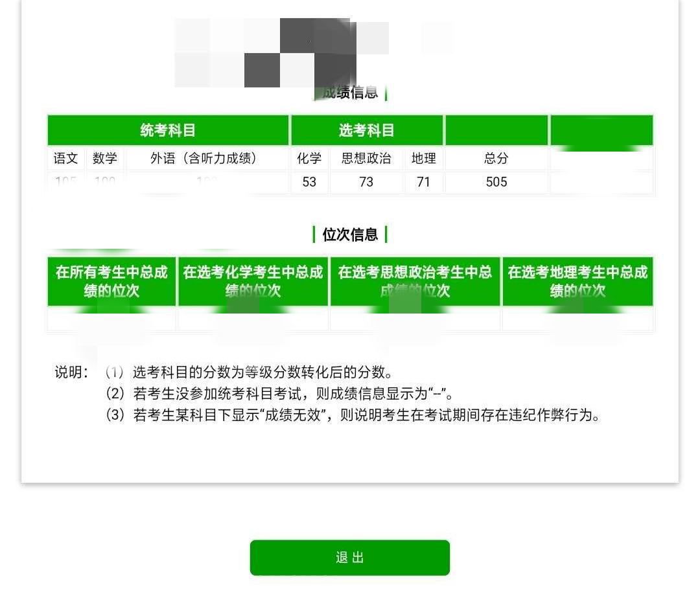The width and height of the screenshot is (700, 605).
Task: Click the 退出 exit button
Action: (x=349, y=557)
